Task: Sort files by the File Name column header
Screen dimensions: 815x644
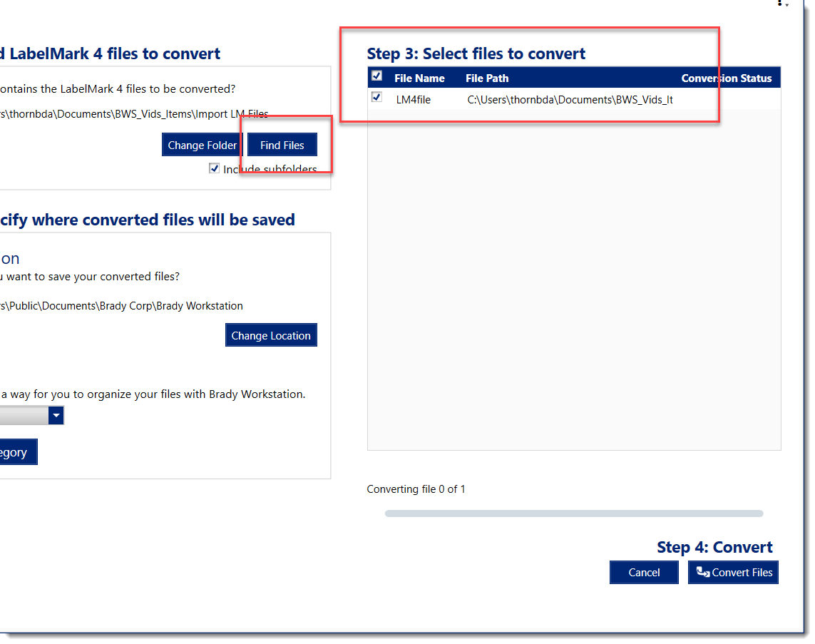Action: [421, 78]
